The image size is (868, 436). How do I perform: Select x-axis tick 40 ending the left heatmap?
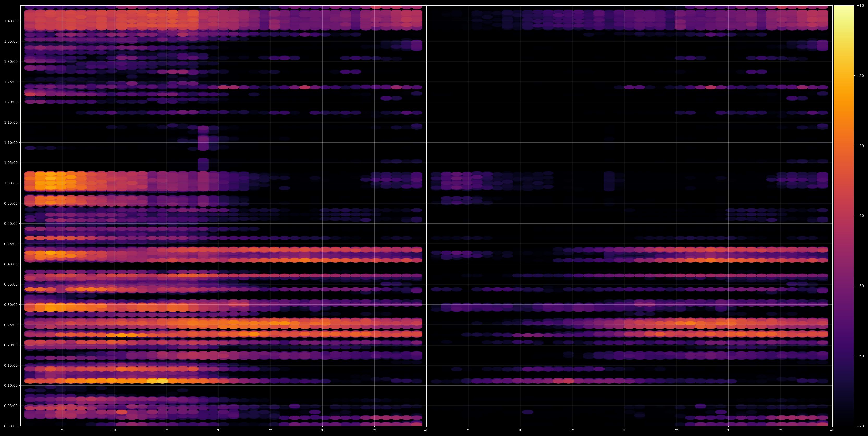[426, 430]
